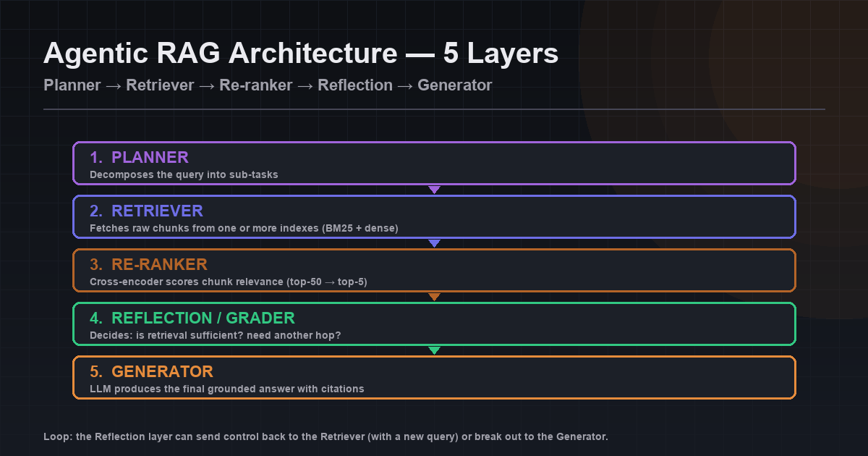Select the "2. RETRIEVER" heading
This screenshot has width=868, height=456.
pyautogui.click(x=146, y=211)
